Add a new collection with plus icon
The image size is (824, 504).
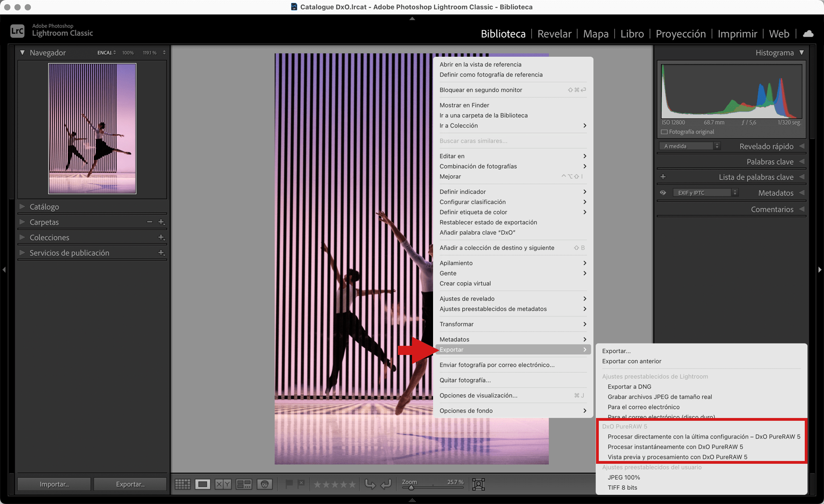coord(161,237)
